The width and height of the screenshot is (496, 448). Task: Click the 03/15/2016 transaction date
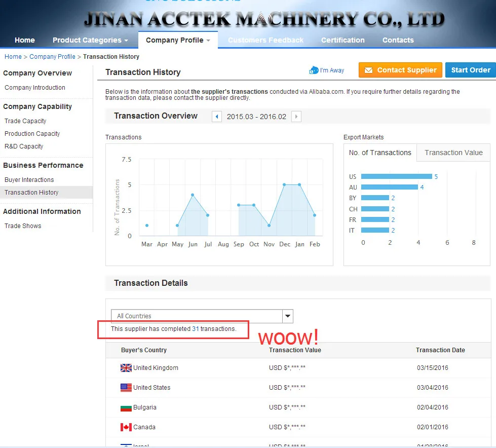pos(433,368)
